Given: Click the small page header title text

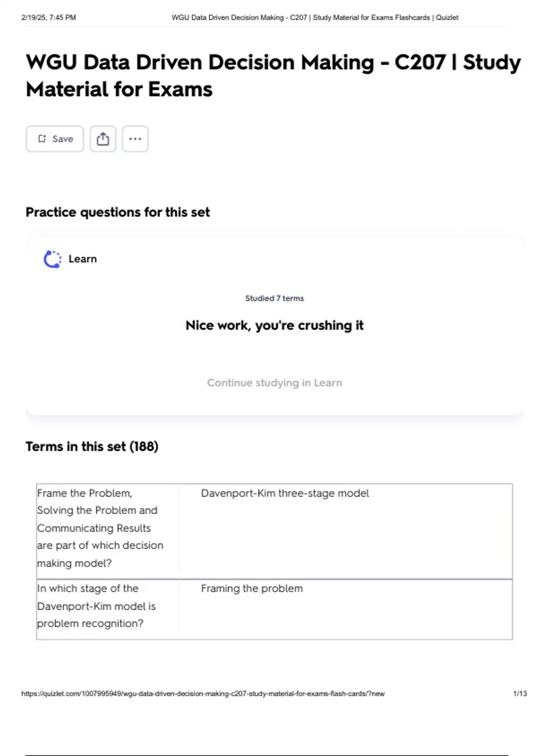Looking at the screenshot, I should [315, 18].
